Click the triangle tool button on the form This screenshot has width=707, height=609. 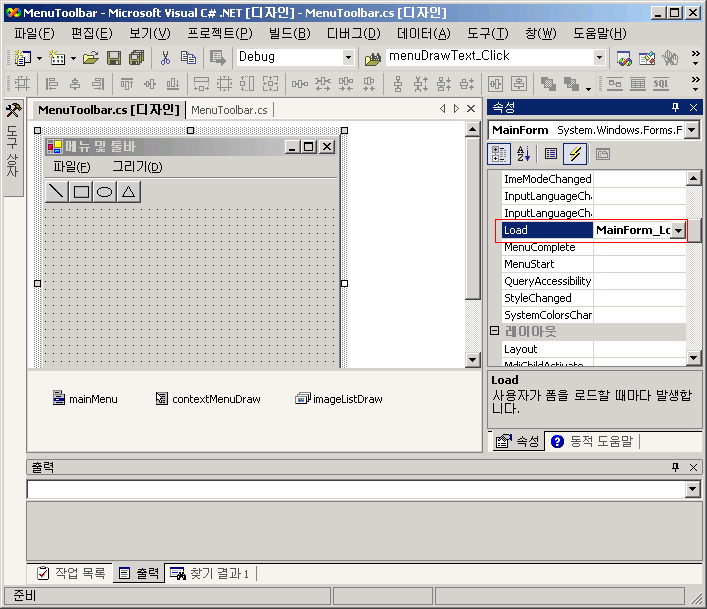[129, 192]
